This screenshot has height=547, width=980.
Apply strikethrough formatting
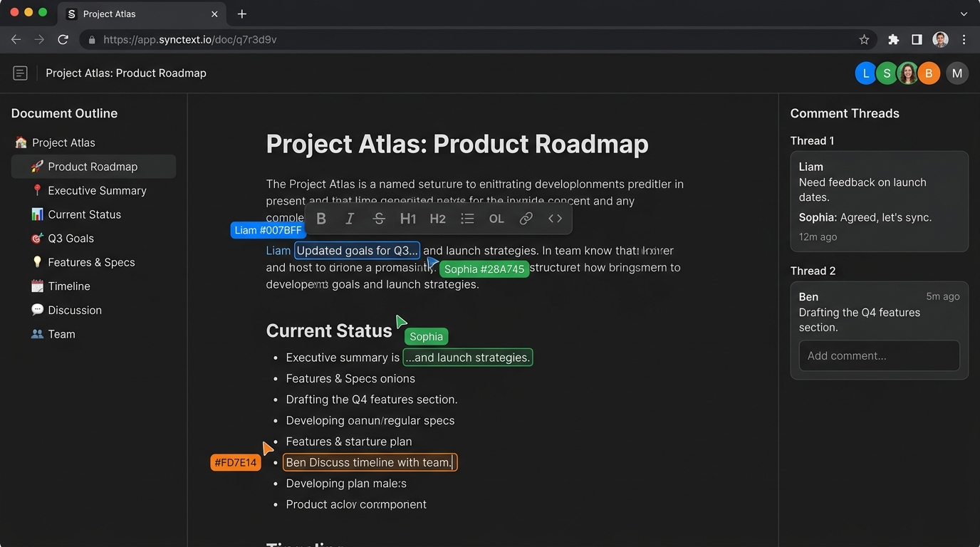coord(379,219)
